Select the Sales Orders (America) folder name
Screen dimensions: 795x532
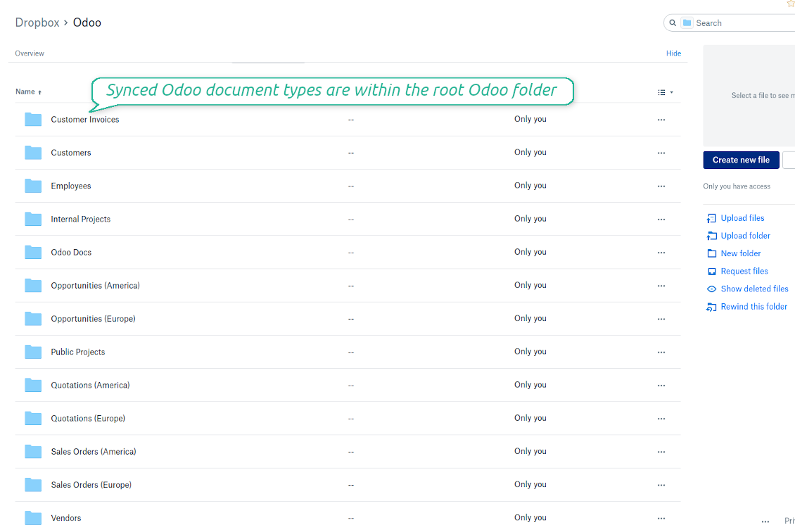(x=94, y=452)
